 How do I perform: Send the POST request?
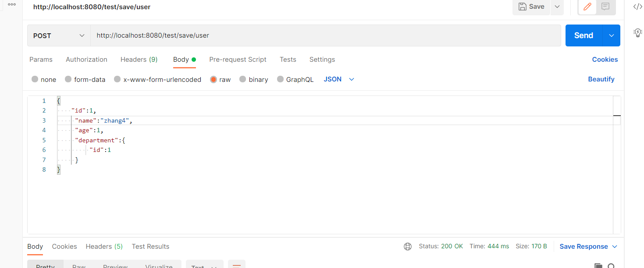coord(584,35)
